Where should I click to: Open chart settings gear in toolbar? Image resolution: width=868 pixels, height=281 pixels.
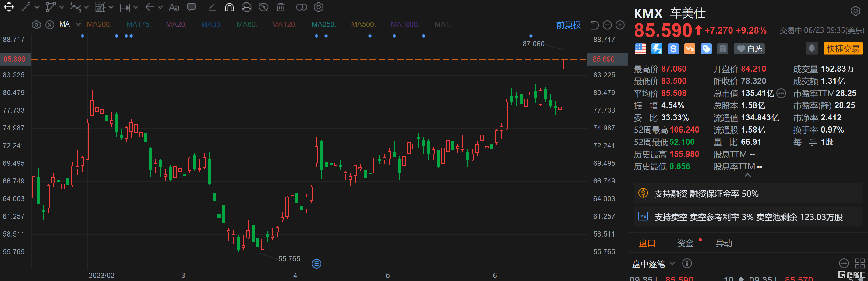point(319,7)
